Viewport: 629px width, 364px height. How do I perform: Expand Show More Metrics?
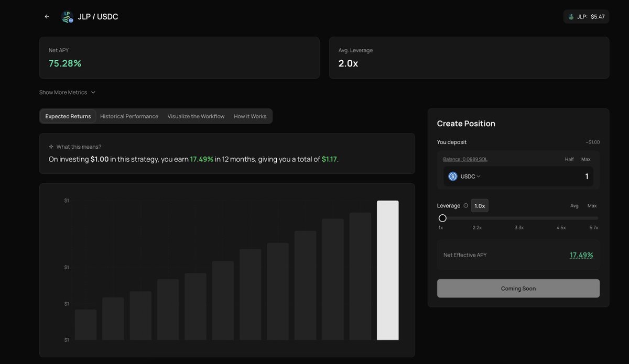coord(68,92)
